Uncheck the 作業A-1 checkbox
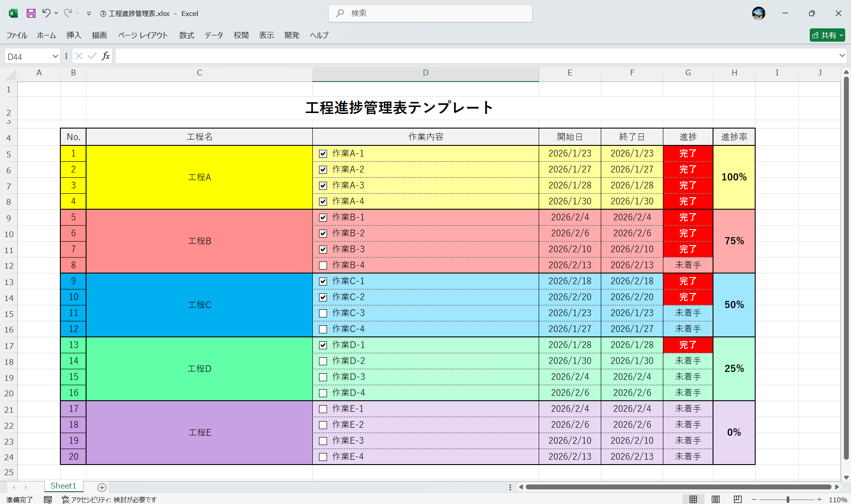Image resolution: width=851 pixels, height=504 pixels. click(323, 153)
